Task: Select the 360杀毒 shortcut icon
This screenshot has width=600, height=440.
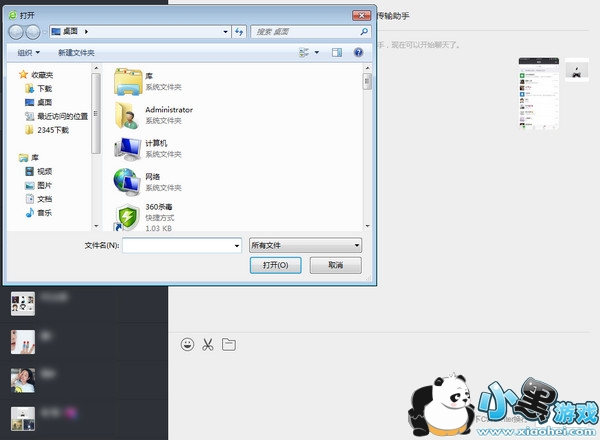Action: [127, 217]
